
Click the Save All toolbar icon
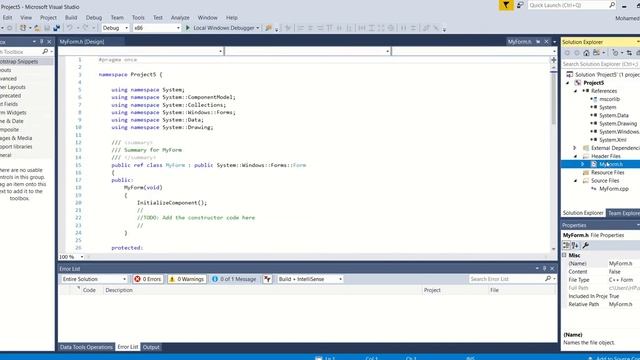click(x=56, y=28)
